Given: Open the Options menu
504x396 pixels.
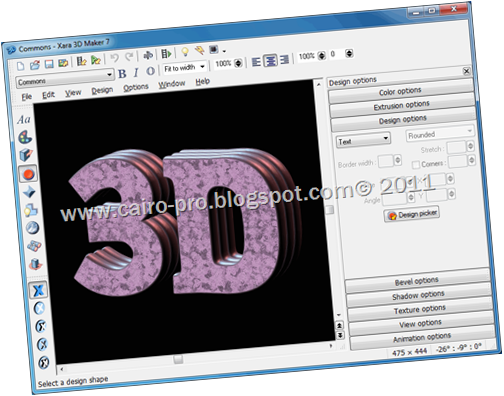Looking at the screenshot, I should click(136, 87).
